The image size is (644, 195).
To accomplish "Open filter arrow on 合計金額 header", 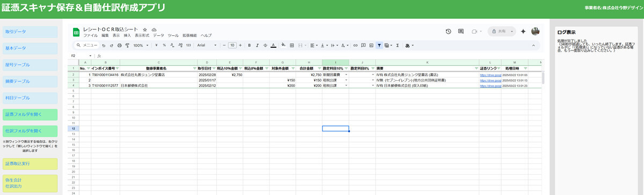I will pos(320,69).
